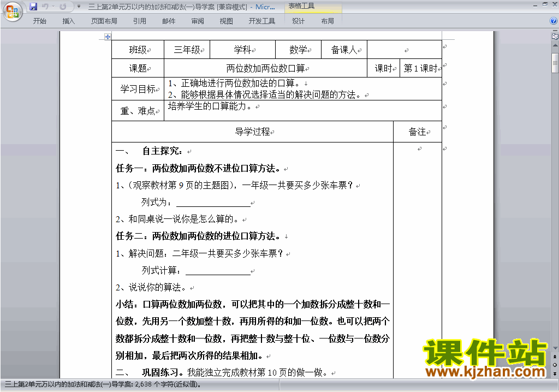Click text 培养学生的口算能力
559x392 pixels.
coord(210,106)
